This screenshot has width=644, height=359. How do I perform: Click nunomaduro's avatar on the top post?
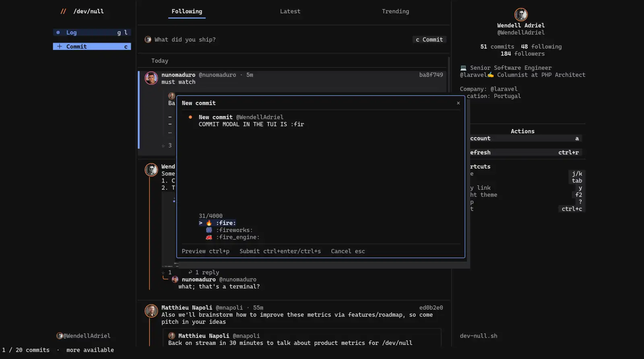pos(151,78)
